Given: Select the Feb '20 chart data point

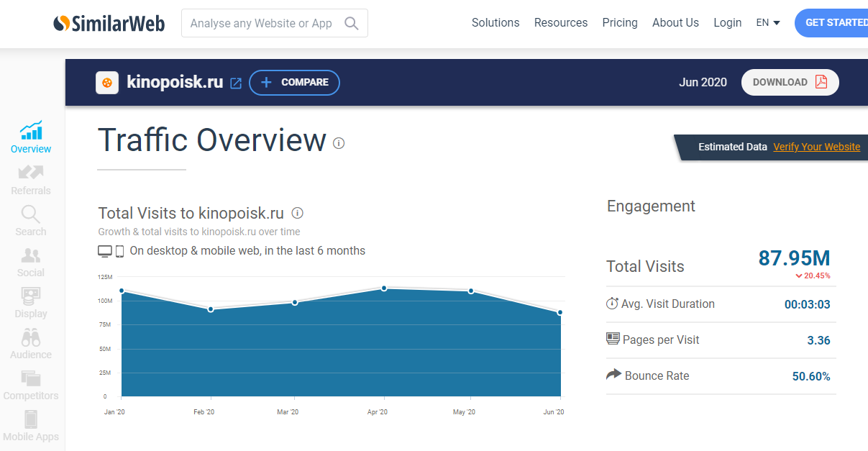Looking at the screenshot, I should point(211,309).
